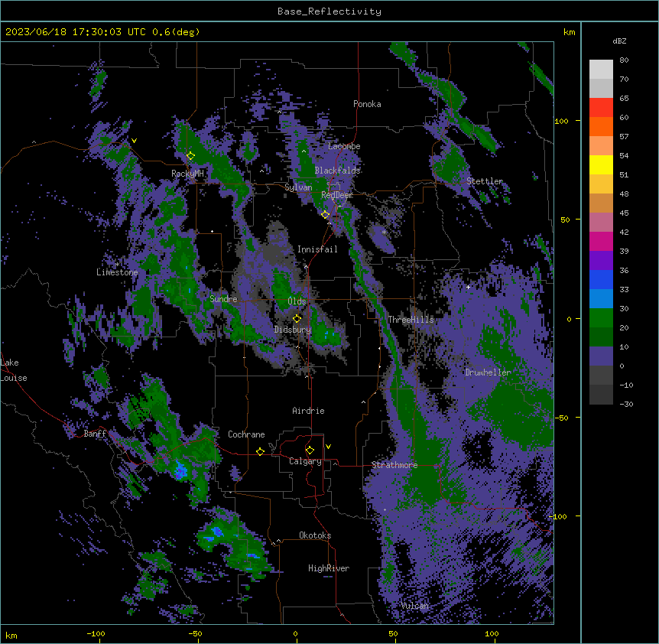Select the red 65 dBZ legend swatch
The height and width of the screenshot is (644, 659).
[x=601, y=108]
